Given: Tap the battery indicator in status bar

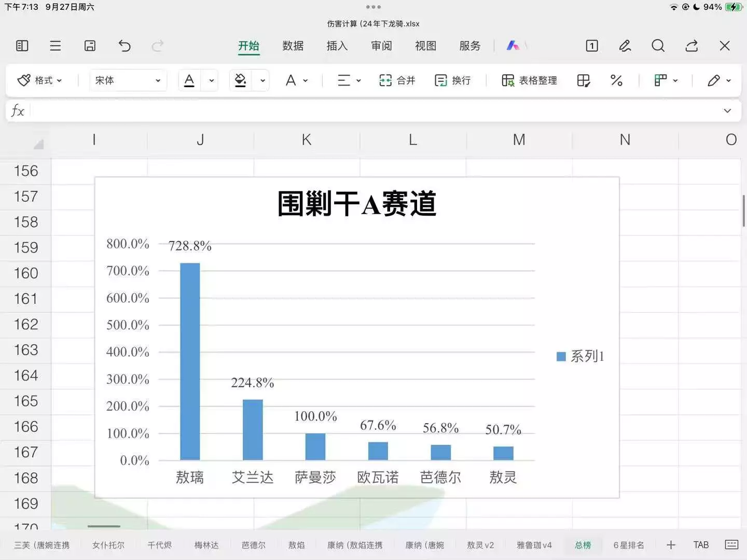Looking at the screenshot, I should pyautogui.click(x=734, y=7).
